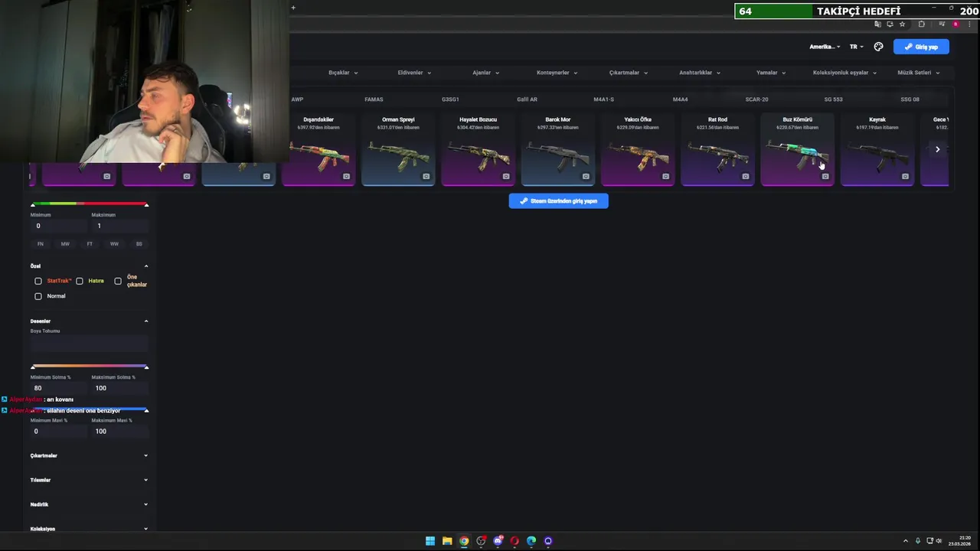Image resolution: width=980 pixels, height=551 pixels.
Task: Open the Rat Rod AK-47 skin card
Action: click(x=717, y=150)
